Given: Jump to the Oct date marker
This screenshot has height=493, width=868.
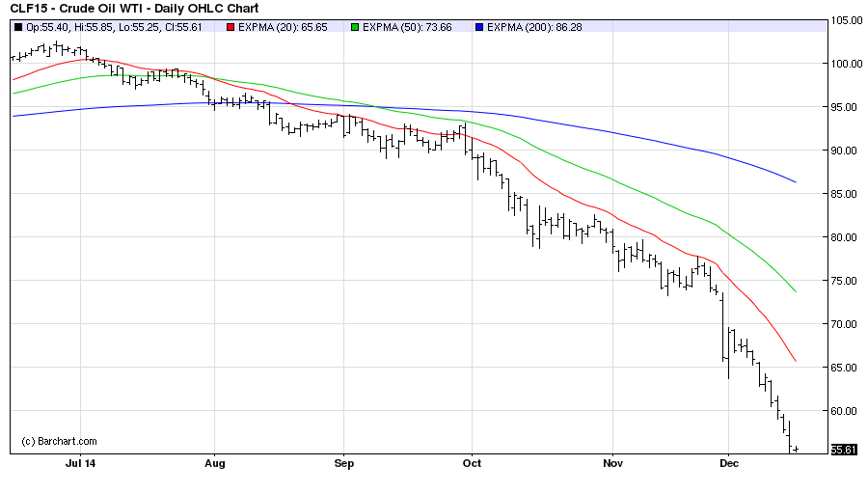Looking at the screenshot, I should pyautogui.click(x=472, y=463).
